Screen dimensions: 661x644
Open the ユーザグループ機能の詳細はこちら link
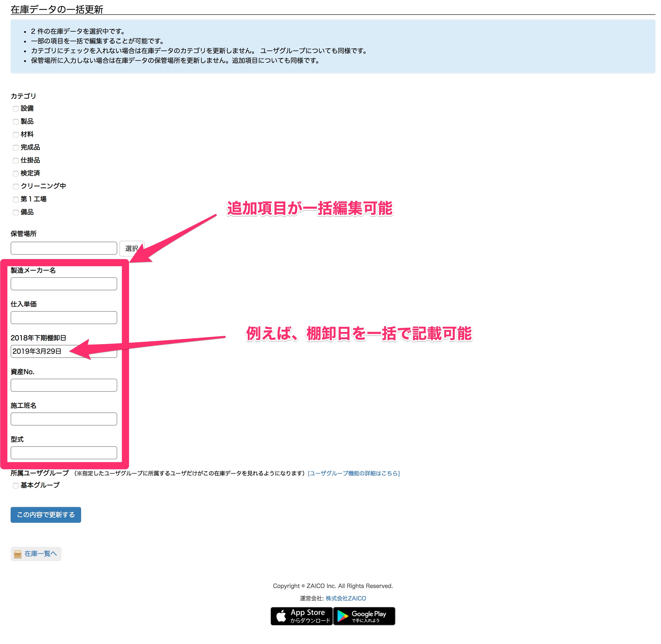(x=354, y=473)
